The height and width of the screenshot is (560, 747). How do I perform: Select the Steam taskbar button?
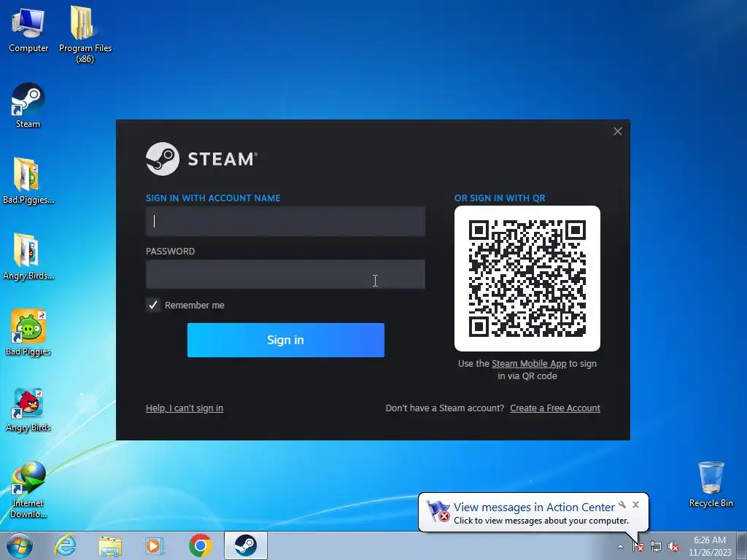[245, 545]
